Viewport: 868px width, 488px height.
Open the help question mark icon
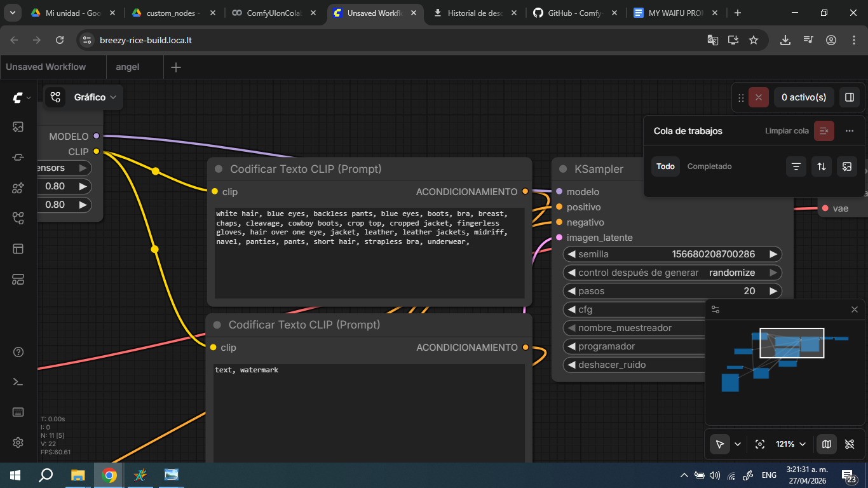tap(18, 352)
